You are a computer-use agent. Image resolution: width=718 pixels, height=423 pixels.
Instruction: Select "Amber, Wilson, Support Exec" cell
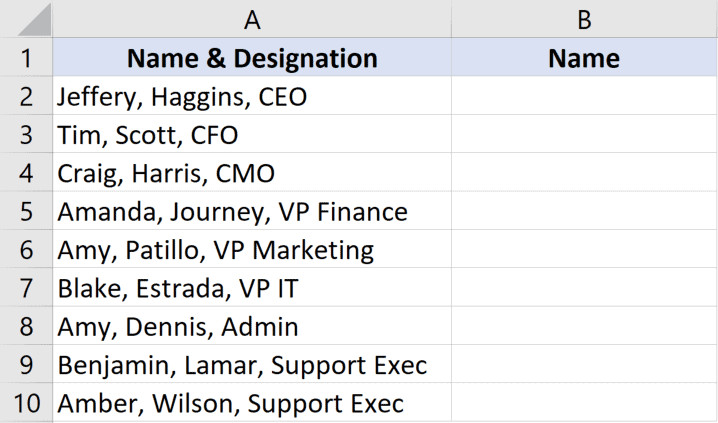point(252,403)
